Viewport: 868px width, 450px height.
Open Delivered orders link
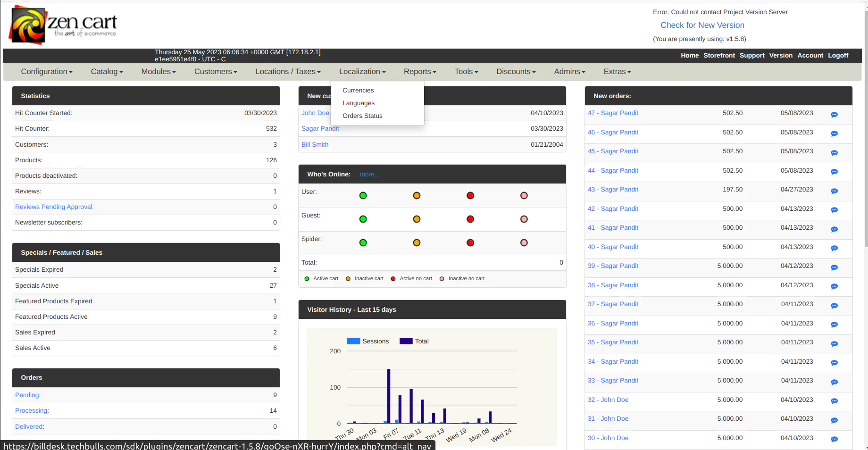coord(30,426)
